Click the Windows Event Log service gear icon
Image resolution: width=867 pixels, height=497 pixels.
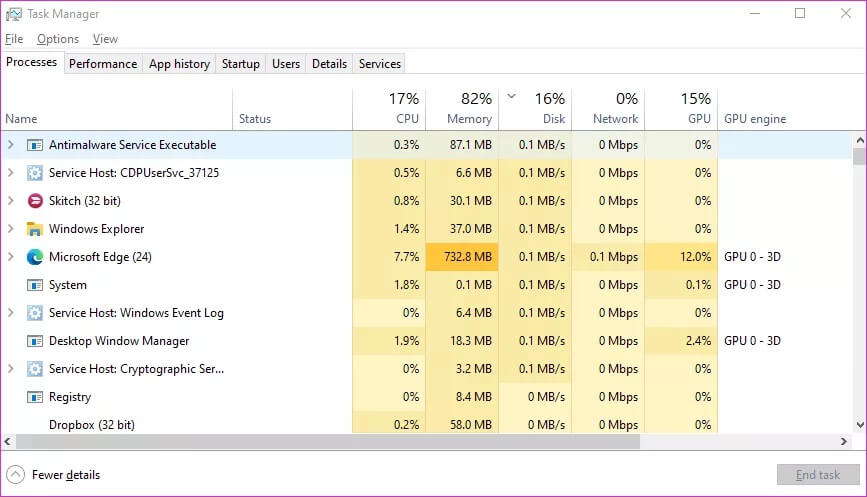point(35,313)
